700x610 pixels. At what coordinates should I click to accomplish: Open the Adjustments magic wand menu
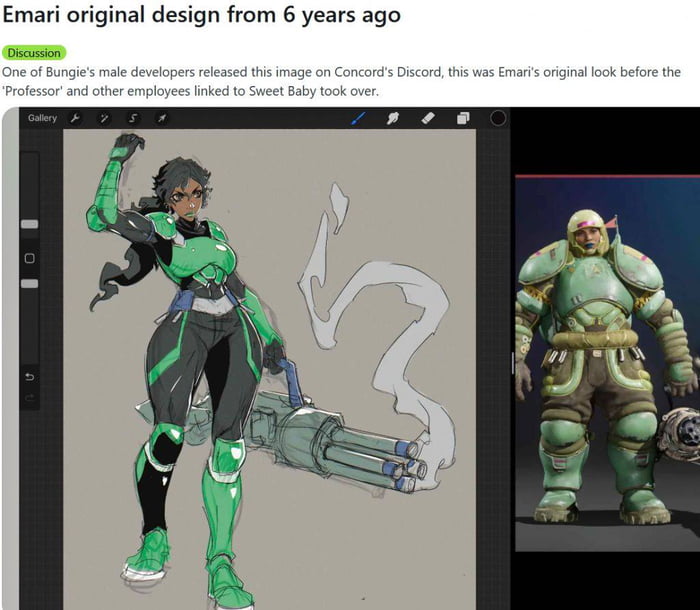[x=104, y=118]
